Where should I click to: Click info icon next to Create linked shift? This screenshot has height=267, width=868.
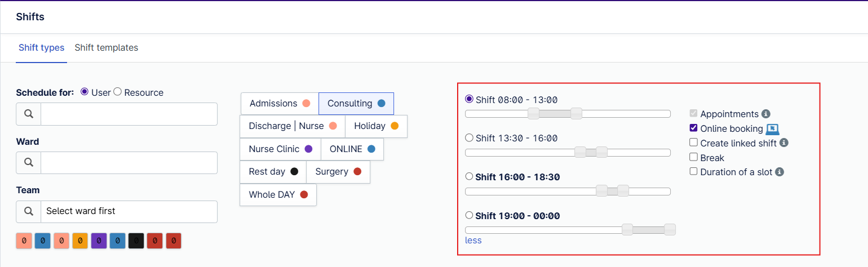point(784,143)
